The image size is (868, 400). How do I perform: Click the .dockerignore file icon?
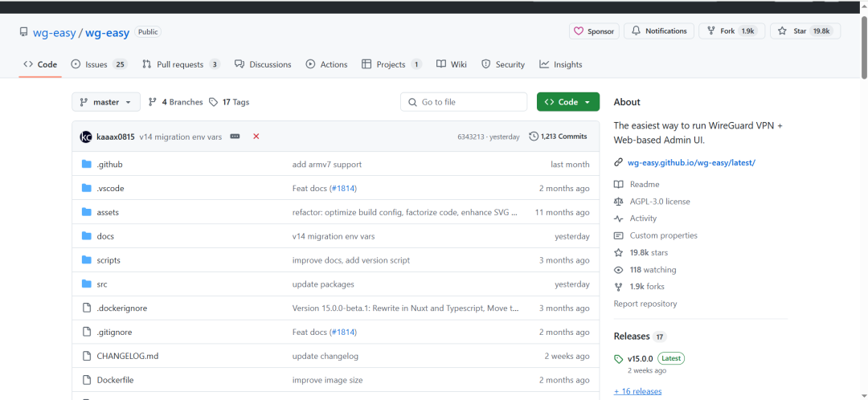pyautogui.click(x=86, y=308)
